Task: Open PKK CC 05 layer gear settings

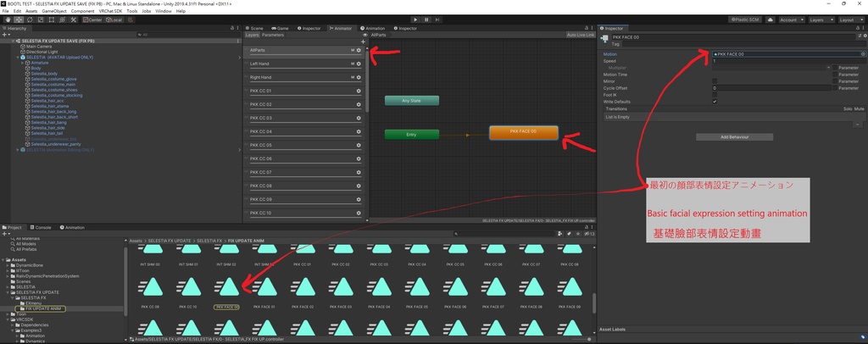Action: [359, 145]
